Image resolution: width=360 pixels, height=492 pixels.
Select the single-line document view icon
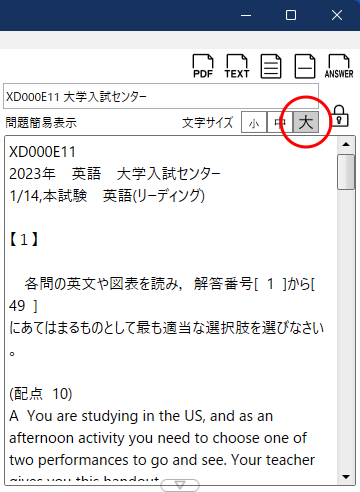click(x=305, y=66)
